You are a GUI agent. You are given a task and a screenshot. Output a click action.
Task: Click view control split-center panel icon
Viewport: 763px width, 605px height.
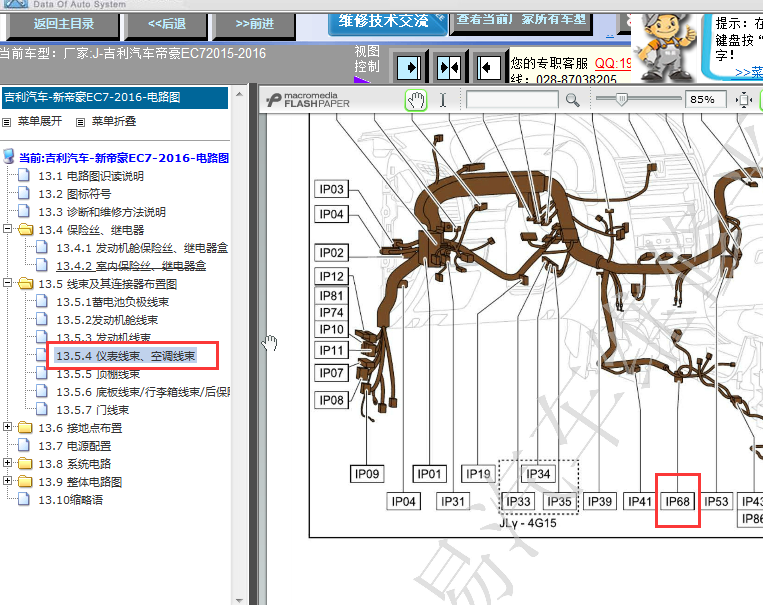(449, 67)
